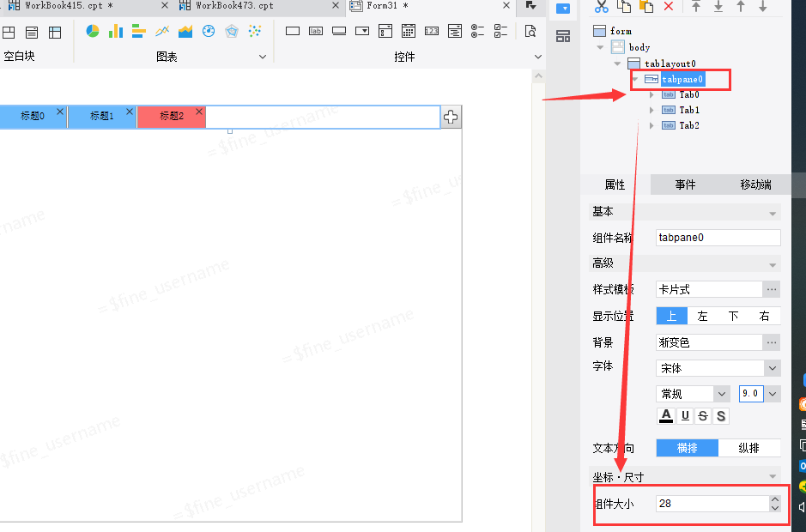Image resolution: width=806 pixels, height=532 pixels.
Task: Move component to top layer
Action: [696, 6]
